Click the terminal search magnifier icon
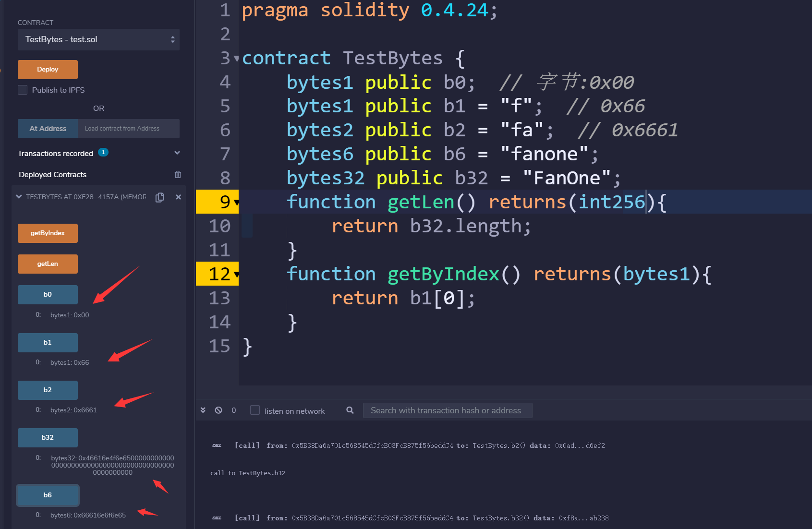Viewport: 812px width, 529px height. point(350,410)
